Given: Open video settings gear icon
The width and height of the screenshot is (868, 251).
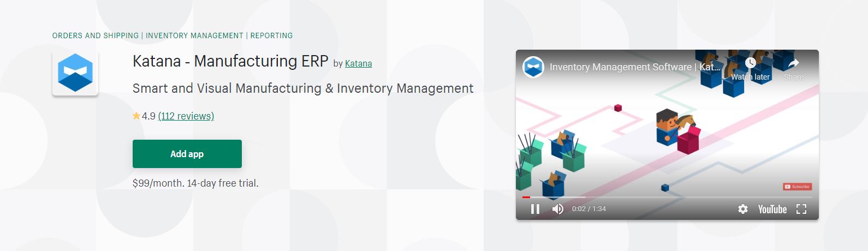Looking at the screenshot, I should coord(743,209).
